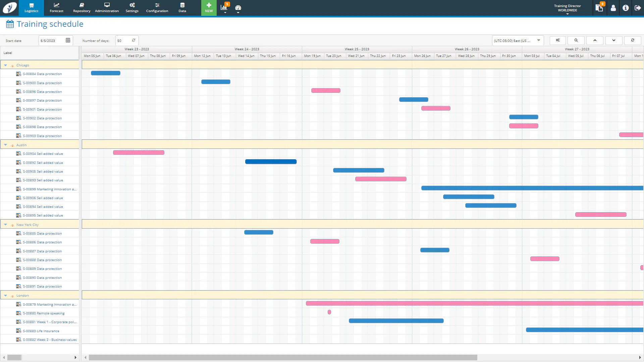644x362 pixels.
Task: Open session S-00884 Data protection
Action: point(42,74)
